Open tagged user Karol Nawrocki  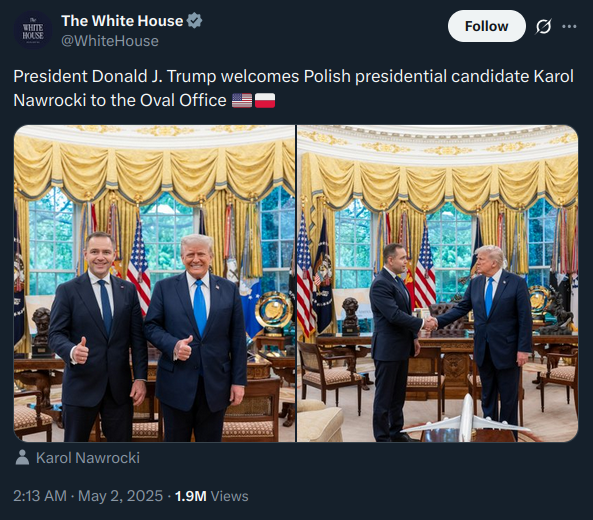[x=88, y=458]
